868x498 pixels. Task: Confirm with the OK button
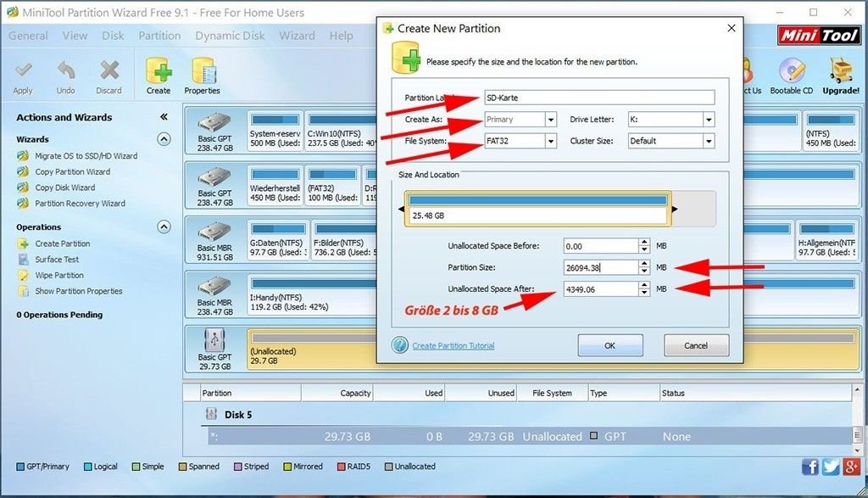[x=610, y=345]
